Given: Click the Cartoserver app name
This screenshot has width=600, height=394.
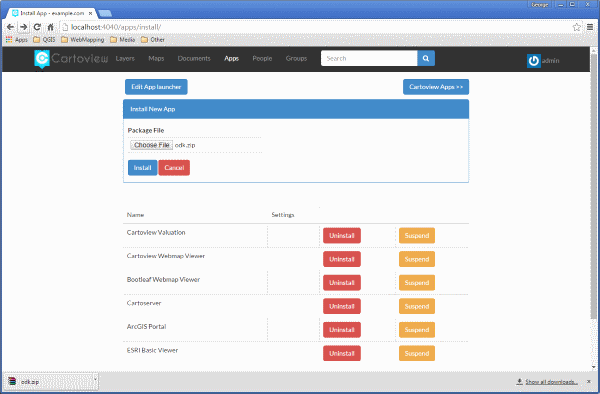Looking at the screenshot, I should 144,303.
